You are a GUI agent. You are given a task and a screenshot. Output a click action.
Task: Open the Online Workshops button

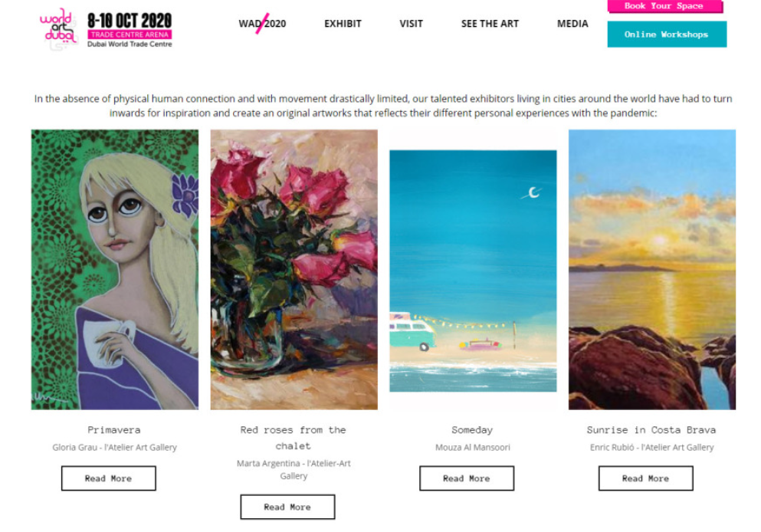[667, 34]
